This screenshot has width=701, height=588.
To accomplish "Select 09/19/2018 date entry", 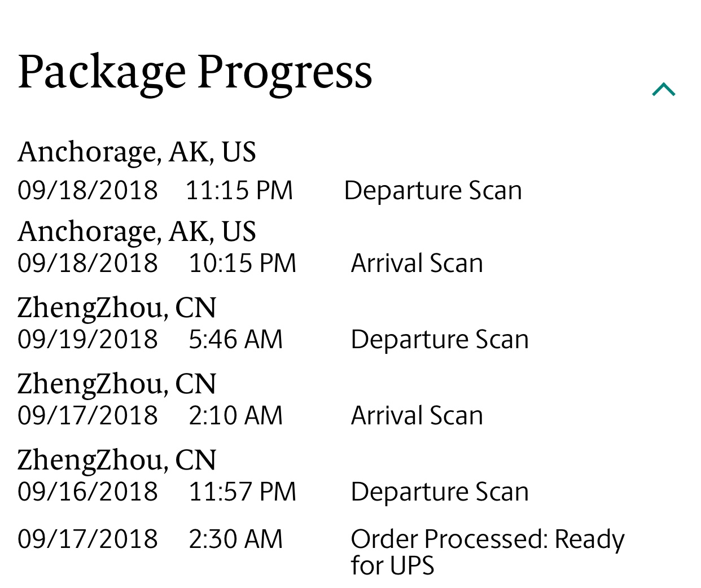I will click(x=87, y=340).
